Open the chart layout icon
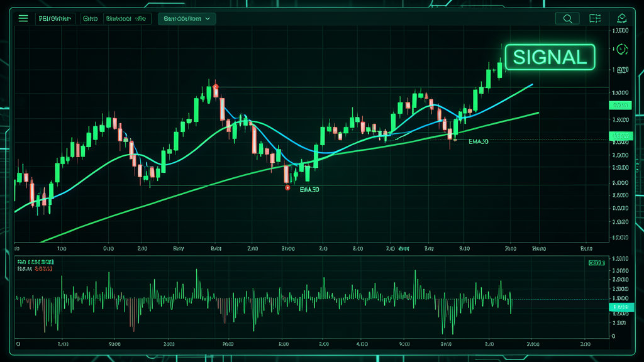This screenshot has height=362, width=644. (x=595, y=18)
